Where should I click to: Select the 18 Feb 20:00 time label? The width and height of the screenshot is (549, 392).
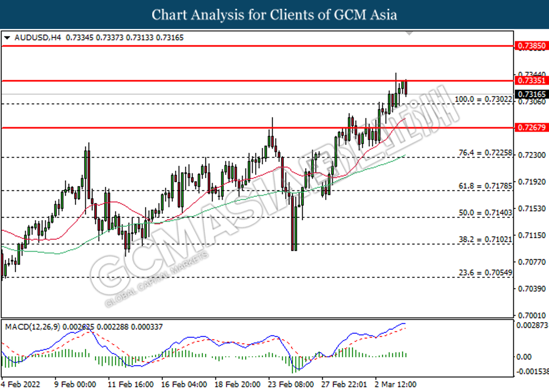tap(238, 384)
